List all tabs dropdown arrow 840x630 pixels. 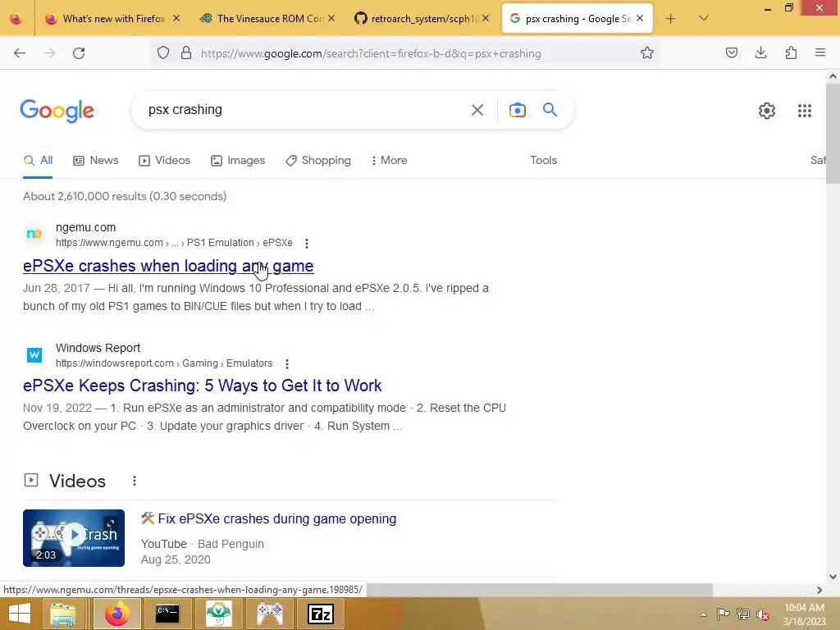coord(704,19)
